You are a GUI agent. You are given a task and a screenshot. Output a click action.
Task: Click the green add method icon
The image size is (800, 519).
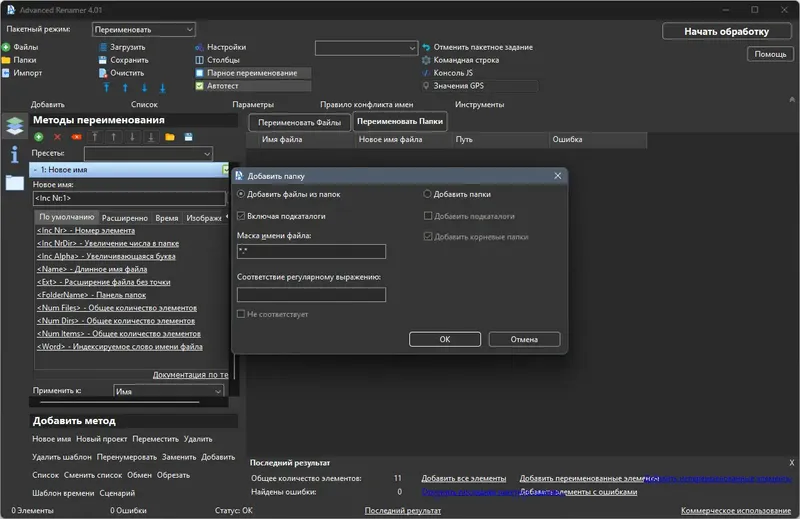click(39, 137)
